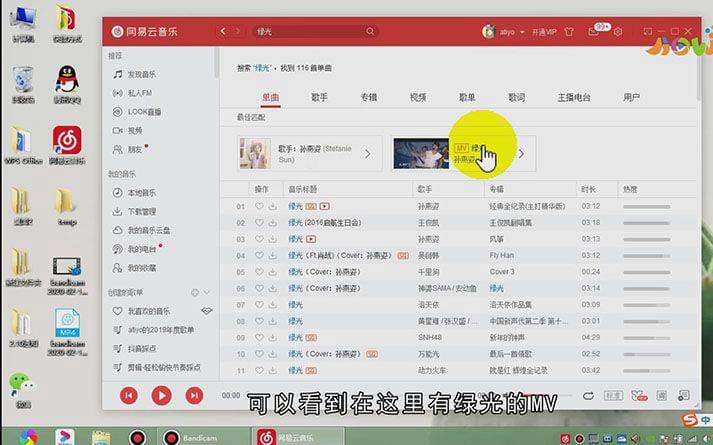The image size is (713, 445).
Task: Like song 01 绿光 with the heart
Action: point(259,206)
